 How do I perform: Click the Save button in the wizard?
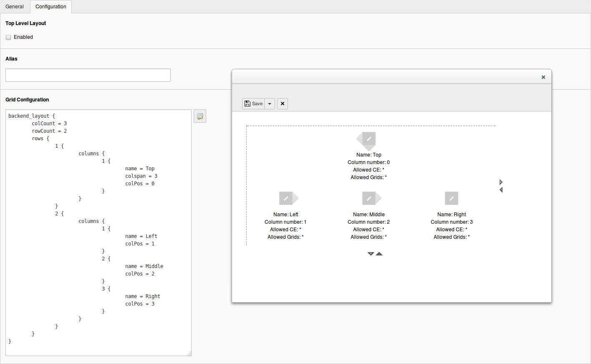point(253,104)
